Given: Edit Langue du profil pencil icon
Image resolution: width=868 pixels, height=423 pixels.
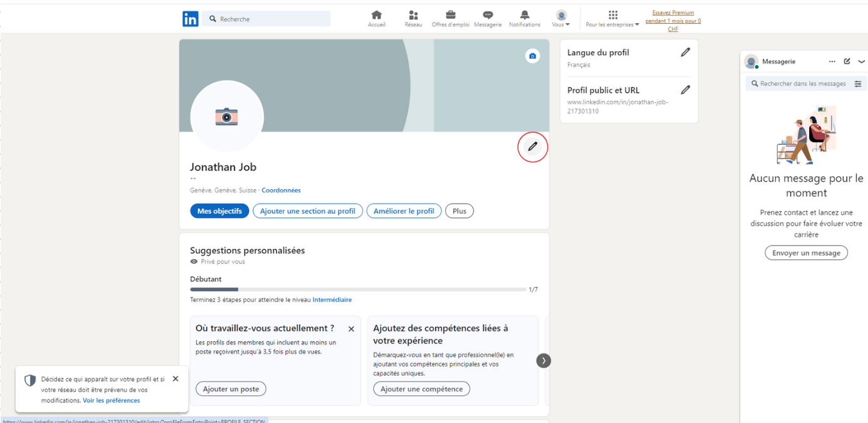Looking at the screenshot, I should pyautogui.click(x=685, y=53).
